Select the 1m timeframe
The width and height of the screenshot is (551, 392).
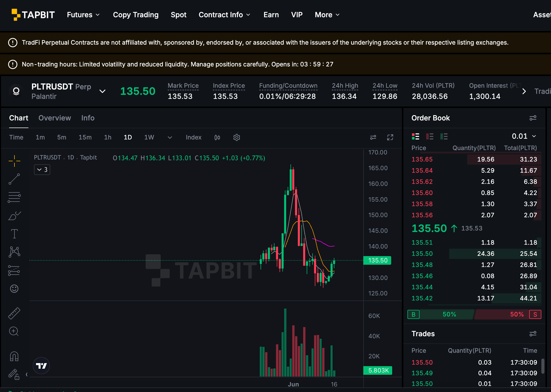pyautogui.click(x=40, y=137)
